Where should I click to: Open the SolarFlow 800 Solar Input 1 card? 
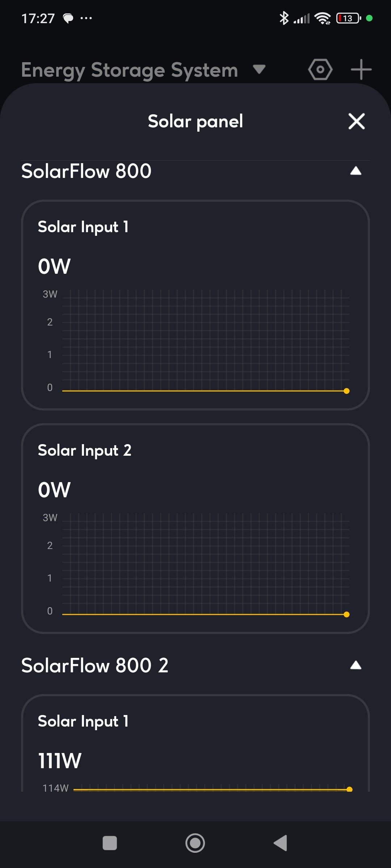point(195,305)
